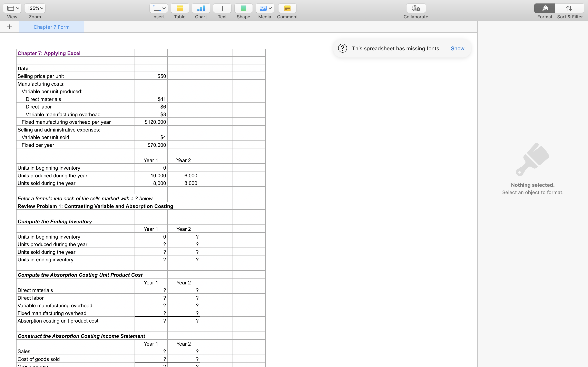The width and height of the screenshot is (588, 367).
Task: Select the cell containing $50
Action: (x=151, y=76)
